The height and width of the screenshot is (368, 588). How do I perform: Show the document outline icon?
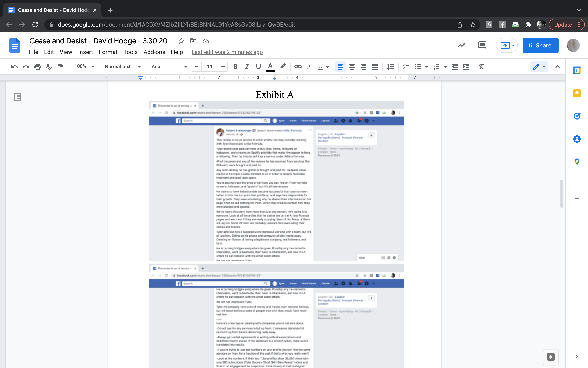(18, 97)
